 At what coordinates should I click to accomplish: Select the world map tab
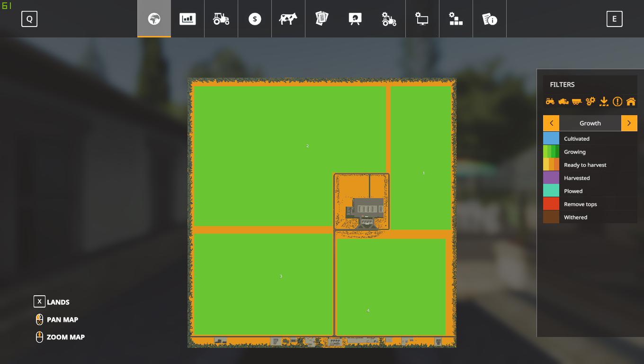pyautogui.click(x=154, y=19)
